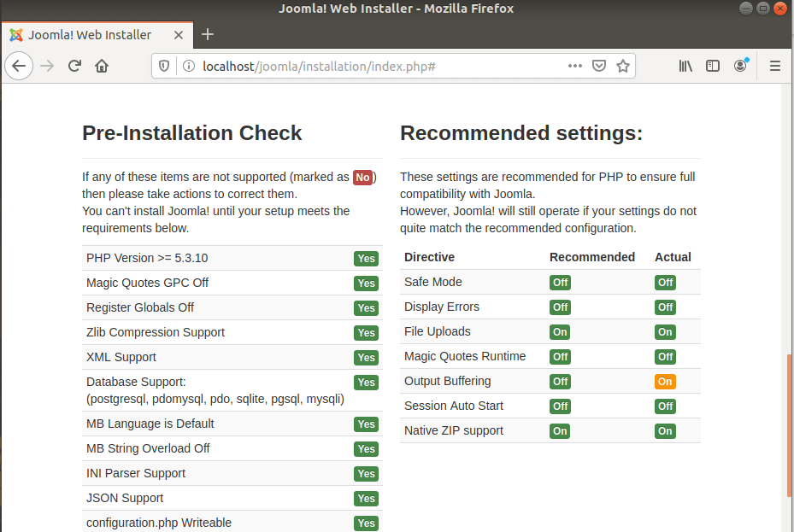This screenshot has height=532, width=794.
Task: Open tracking protection shield info
Action: (x=164, y=67)
